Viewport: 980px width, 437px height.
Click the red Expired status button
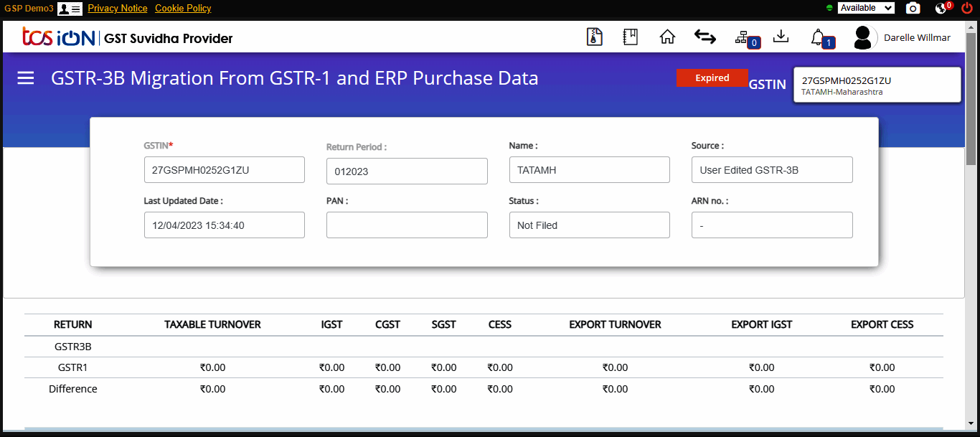point(712,77)
